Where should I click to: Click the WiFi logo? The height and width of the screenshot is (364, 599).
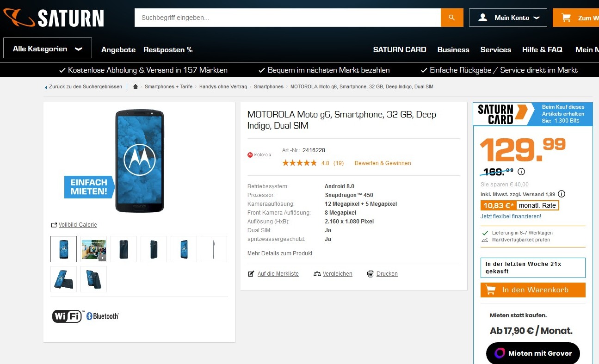(68, 316)
